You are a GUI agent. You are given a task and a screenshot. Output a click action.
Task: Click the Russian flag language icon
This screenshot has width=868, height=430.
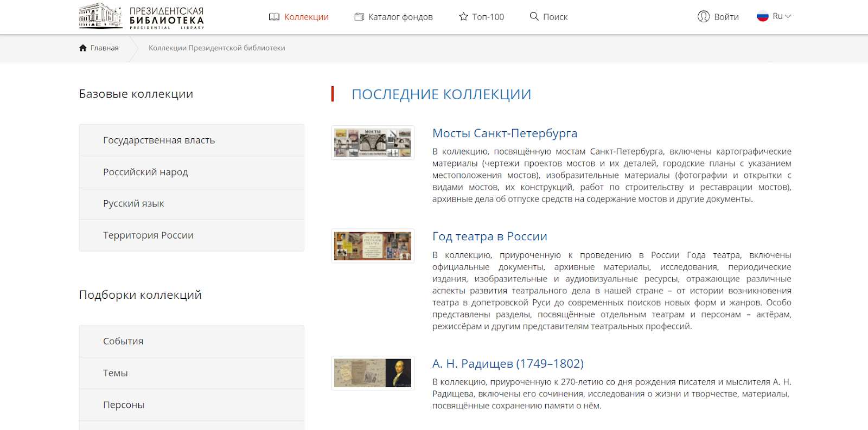tap(763, 16)
